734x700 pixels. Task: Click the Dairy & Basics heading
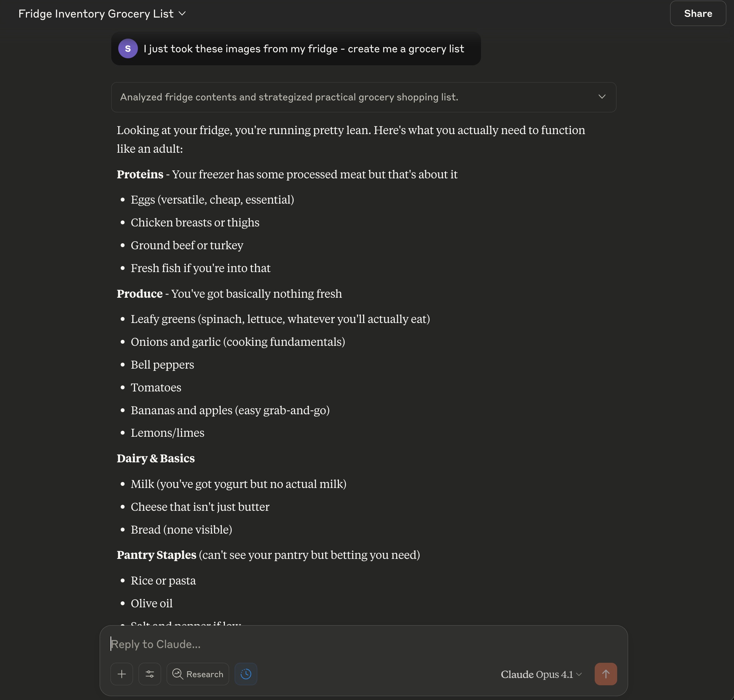click(155, 458)
